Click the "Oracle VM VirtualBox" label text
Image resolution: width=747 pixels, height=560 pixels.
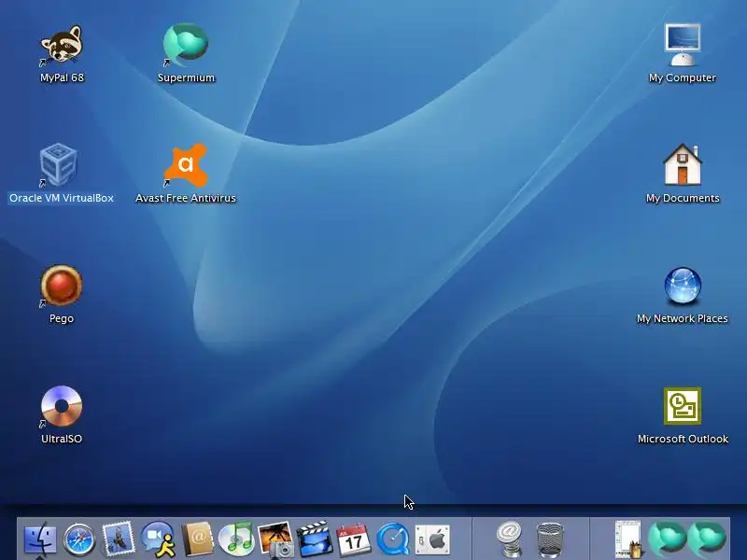[x=62, y=198]
